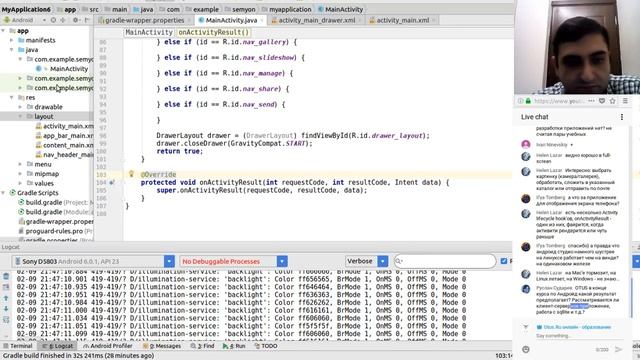Click the up arrow in Logcat sidebar
This screenshot has width=640, height=360.
coord(6,298)
